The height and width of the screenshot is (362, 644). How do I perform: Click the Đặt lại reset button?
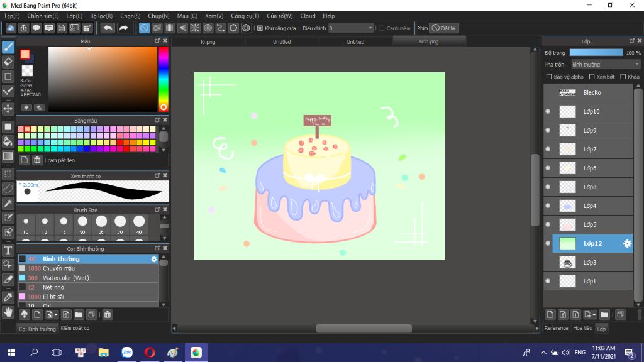(444, 28)
